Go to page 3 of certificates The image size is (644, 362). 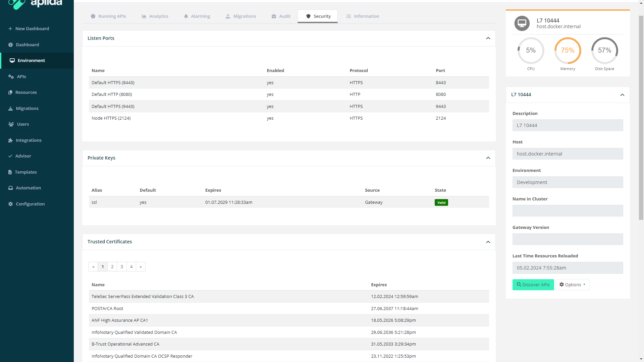(x=122, y=267)
